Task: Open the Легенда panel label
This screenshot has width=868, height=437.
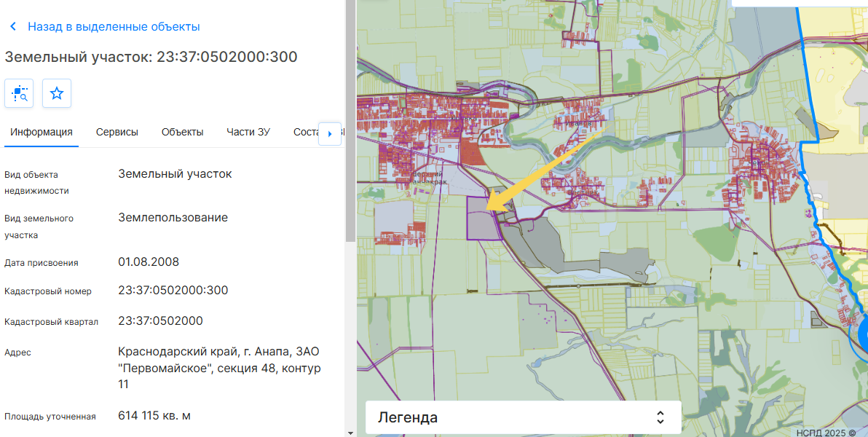Action: tap(408, 417)
